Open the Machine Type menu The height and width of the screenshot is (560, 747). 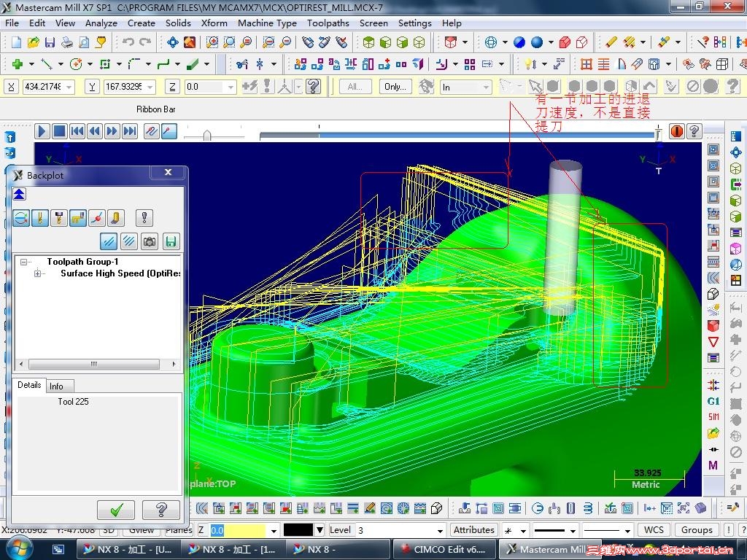pyautogui.click(x=267, y=23)
